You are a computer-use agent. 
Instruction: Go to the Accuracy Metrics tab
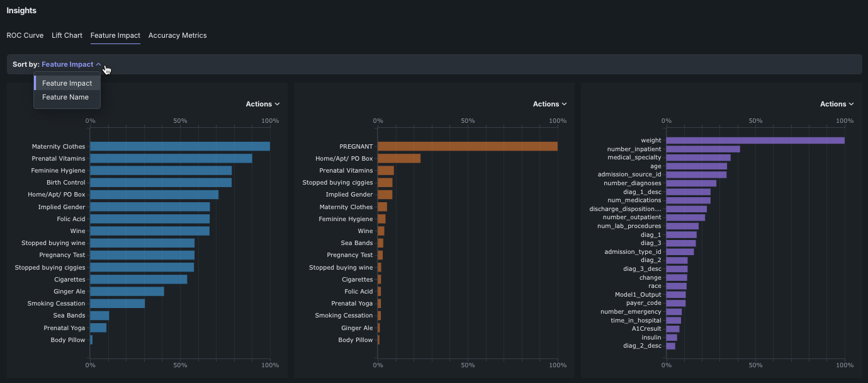tap(178, 35)
